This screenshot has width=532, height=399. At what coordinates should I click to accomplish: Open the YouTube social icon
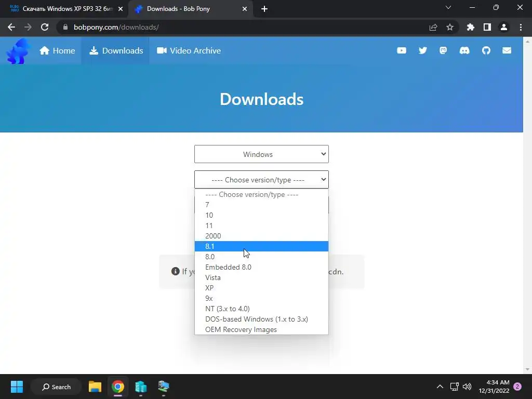tap(402, 50)
